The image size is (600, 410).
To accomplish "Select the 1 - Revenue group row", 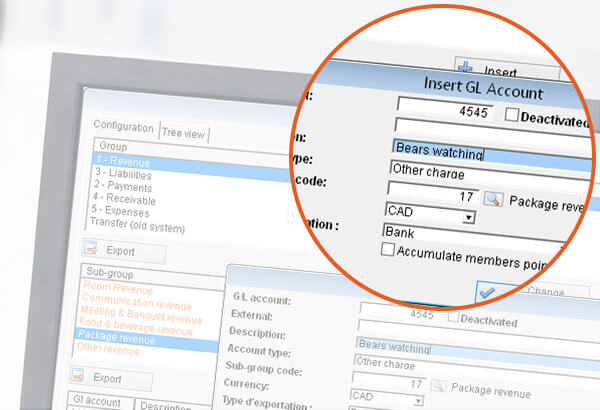I will click(x=191, y=167).
